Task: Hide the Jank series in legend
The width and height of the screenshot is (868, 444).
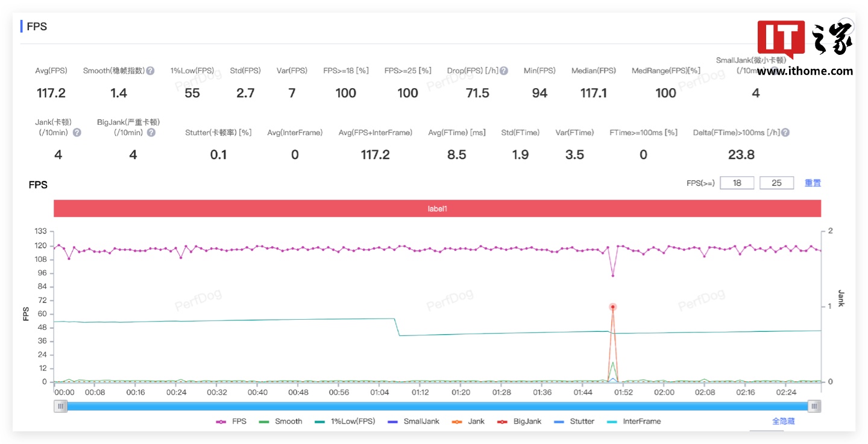Action: coord(469,421)
